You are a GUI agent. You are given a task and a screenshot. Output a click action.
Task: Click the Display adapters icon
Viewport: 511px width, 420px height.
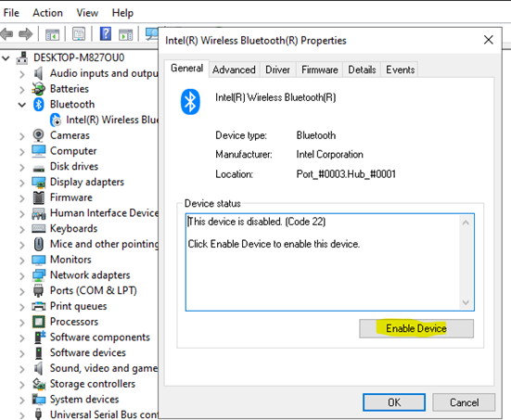(39, 182)
